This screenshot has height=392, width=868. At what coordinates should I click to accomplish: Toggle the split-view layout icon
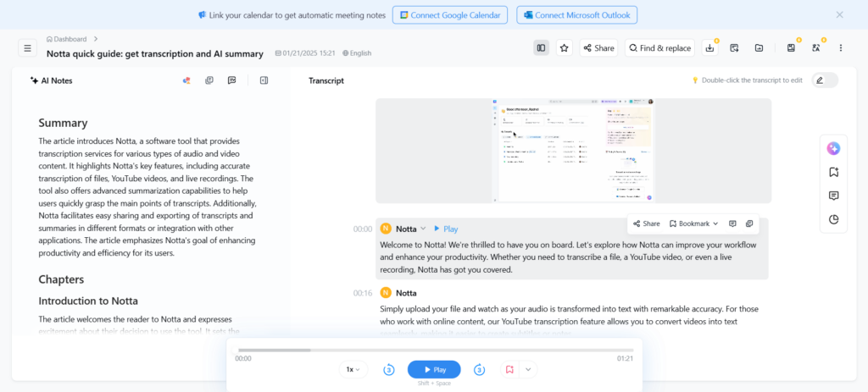542,48
